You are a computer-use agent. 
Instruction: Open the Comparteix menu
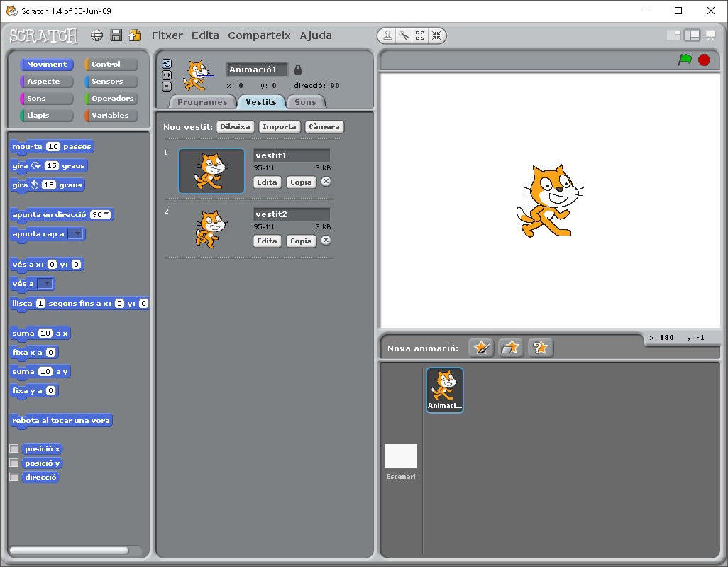point(259,35)
